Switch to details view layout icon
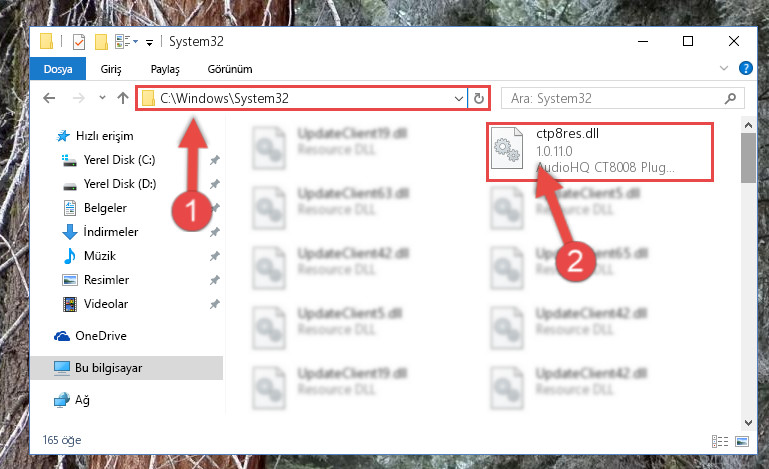Screen dimensions: 769x469 719,441
